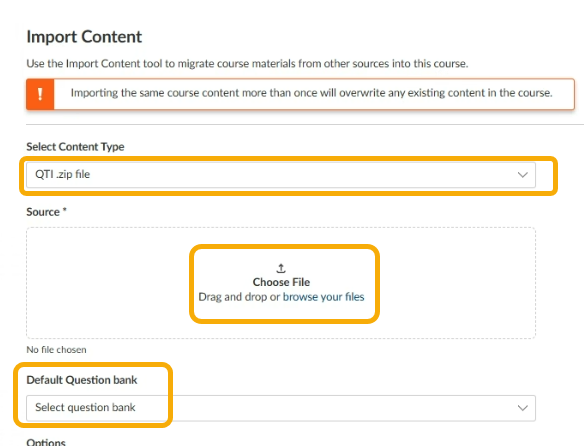Click the 'No file chosen' text
This screenshot has height=446, width=584.
point(56,350)
